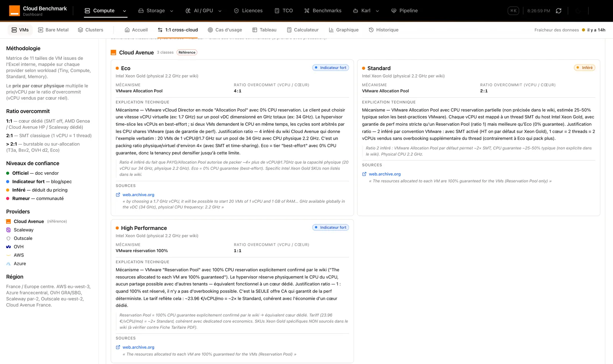Viewport: 613px width, 364px height.
Task: Click the 'Officiel — doc vendor' legend entry
Action: pyautogui.click(x=33, y=173)
